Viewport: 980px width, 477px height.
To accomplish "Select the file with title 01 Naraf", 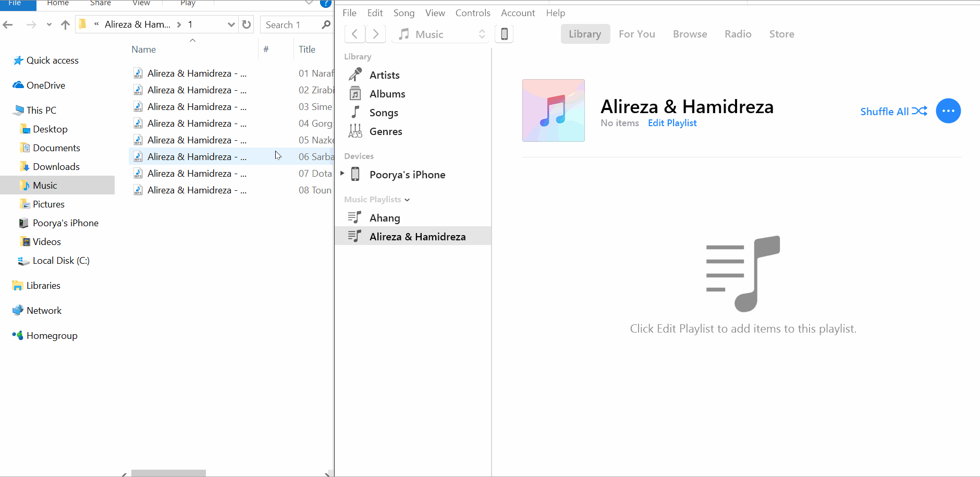I will click(231, 74).
